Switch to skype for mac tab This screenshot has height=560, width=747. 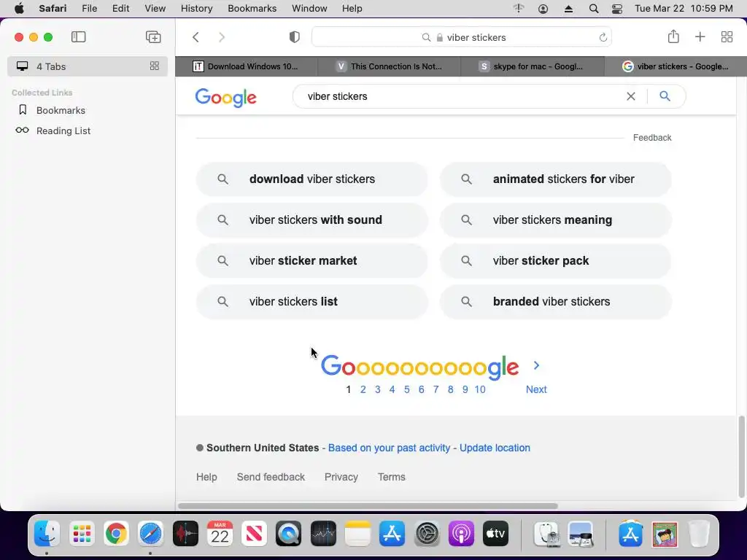point(532,66)
